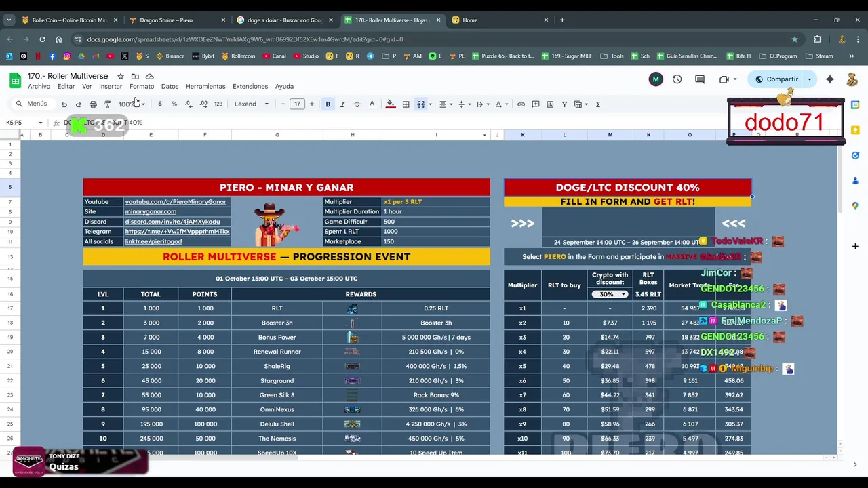Viewport: 868px width, 488px height.
Task: Open Contacts side panel
Action: tap(855, 180)
